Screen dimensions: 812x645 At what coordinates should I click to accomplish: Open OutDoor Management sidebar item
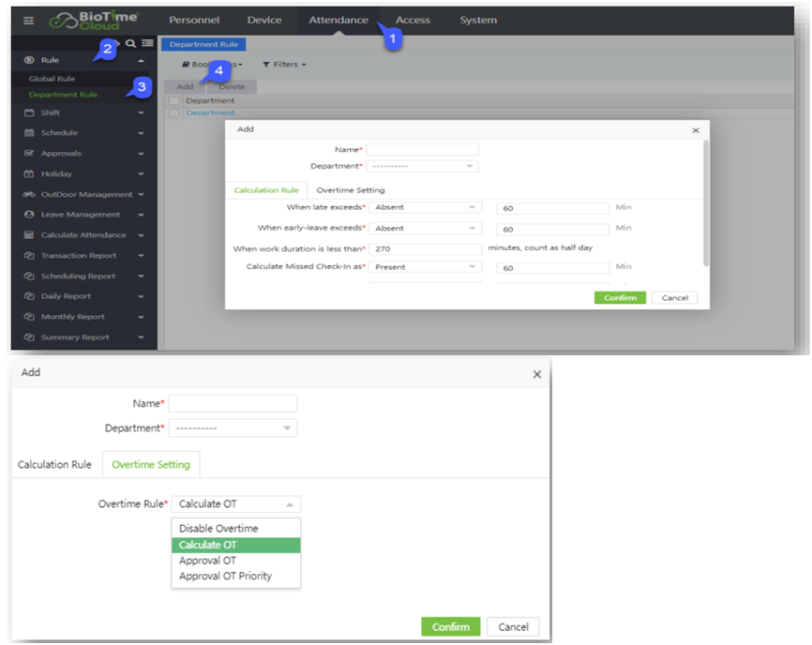[x=86, y=194]
